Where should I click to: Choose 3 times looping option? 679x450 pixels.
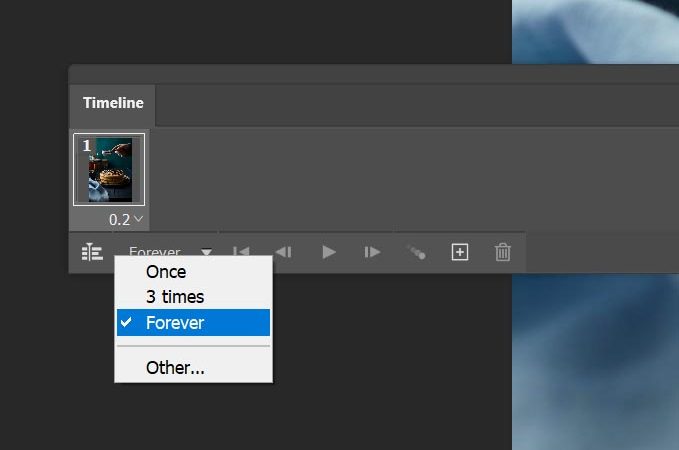tap(193, 297)
